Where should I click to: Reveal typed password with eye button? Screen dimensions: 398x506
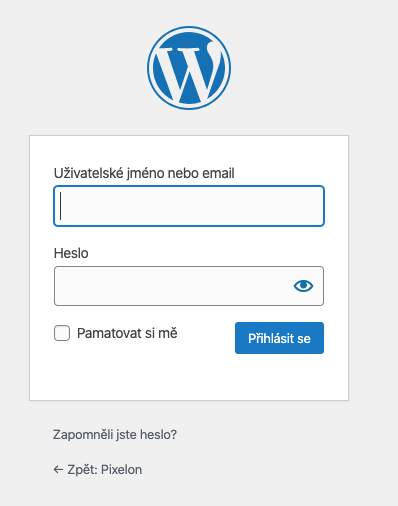pyautogui.click(x=303, y=286)
